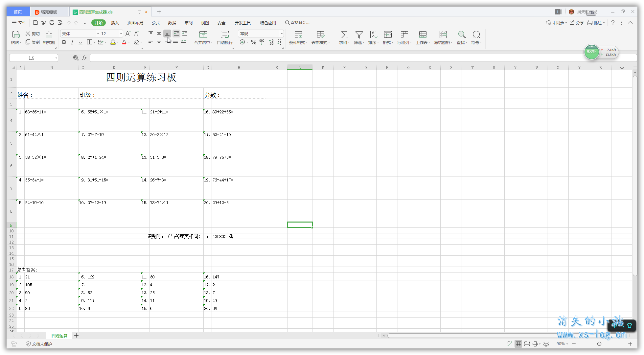Viewport: 644px width, 355px height.
Task: Expand the cell name box dropdown L9
Action: point(56,58)
